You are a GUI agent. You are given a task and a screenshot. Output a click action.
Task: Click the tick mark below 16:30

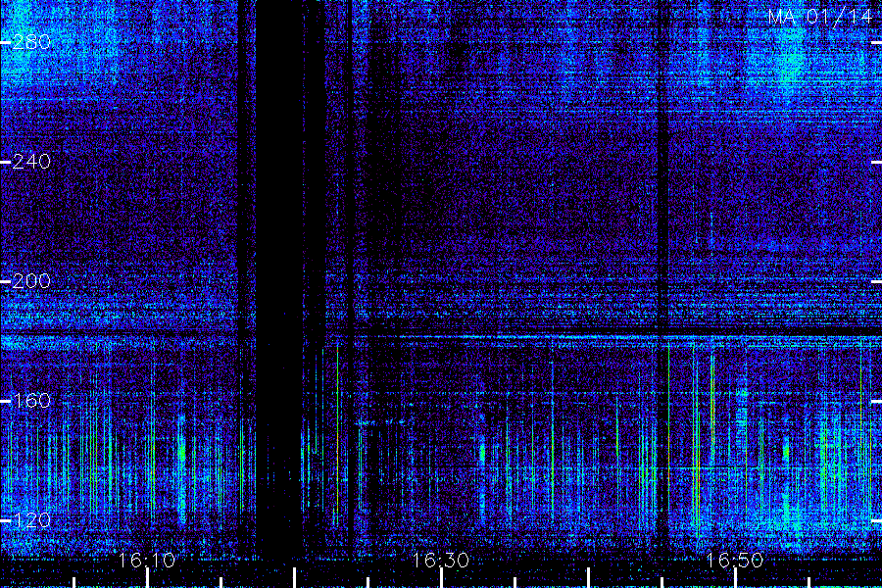click(x=442, y=578)
